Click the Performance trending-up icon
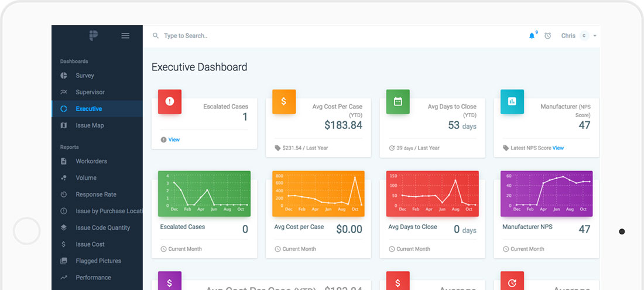Viewport: 644px width, 290px height. point(64,277)
